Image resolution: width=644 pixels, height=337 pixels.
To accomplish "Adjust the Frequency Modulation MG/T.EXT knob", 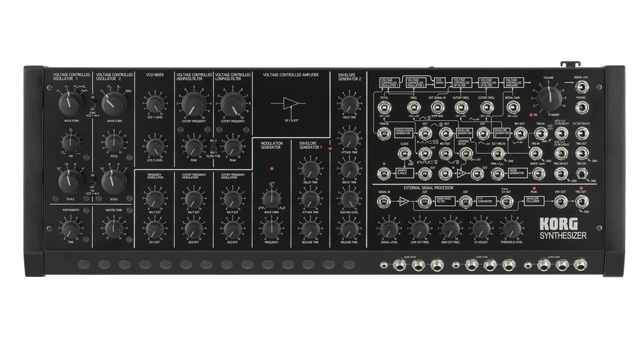I will pos(154,200).
